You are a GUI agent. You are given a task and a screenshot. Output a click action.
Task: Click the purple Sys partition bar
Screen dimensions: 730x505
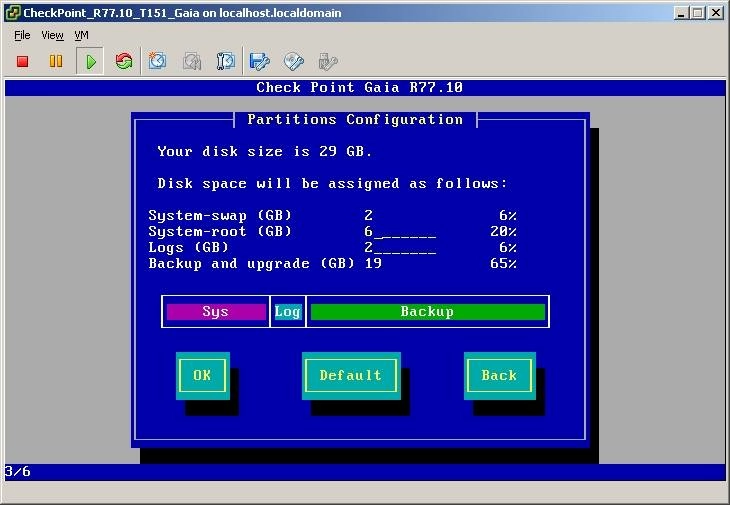(216, 311)
